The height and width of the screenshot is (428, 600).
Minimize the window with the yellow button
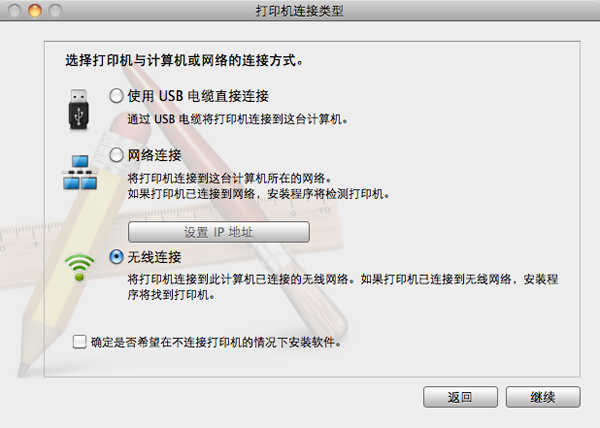pyautogui.click(x=35, y=10)
